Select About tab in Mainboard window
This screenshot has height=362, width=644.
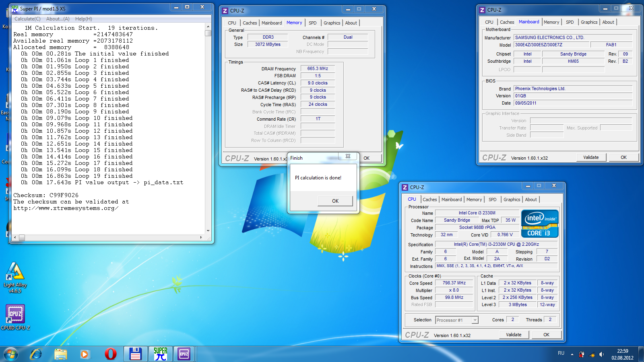608,22
